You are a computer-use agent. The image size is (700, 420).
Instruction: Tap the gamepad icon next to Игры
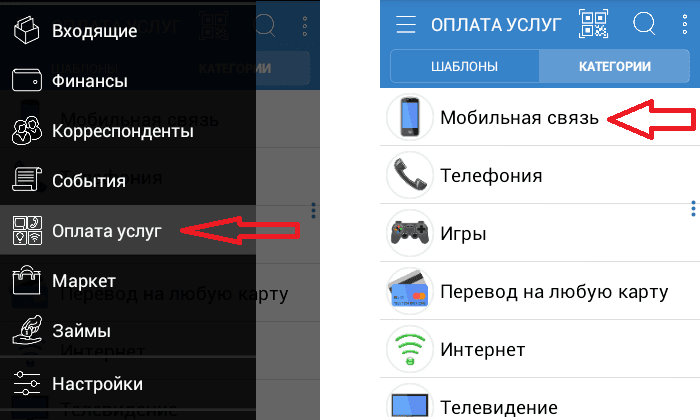coord(410,233)
